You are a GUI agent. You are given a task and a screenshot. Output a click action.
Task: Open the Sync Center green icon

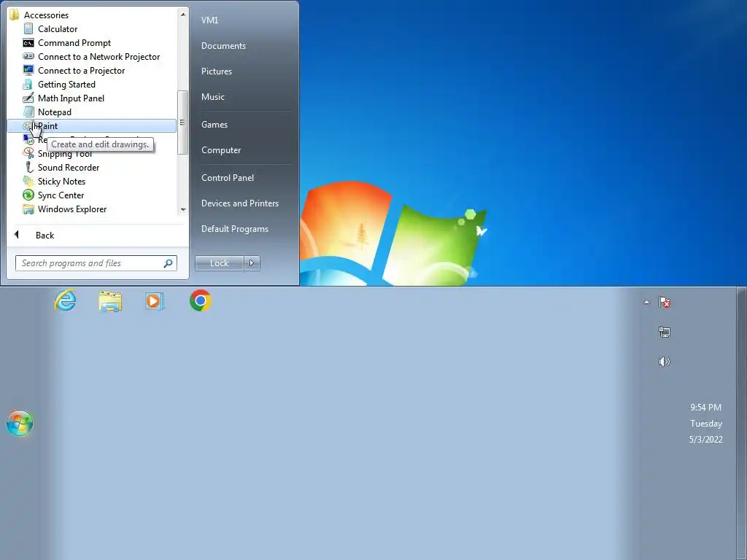28,195
